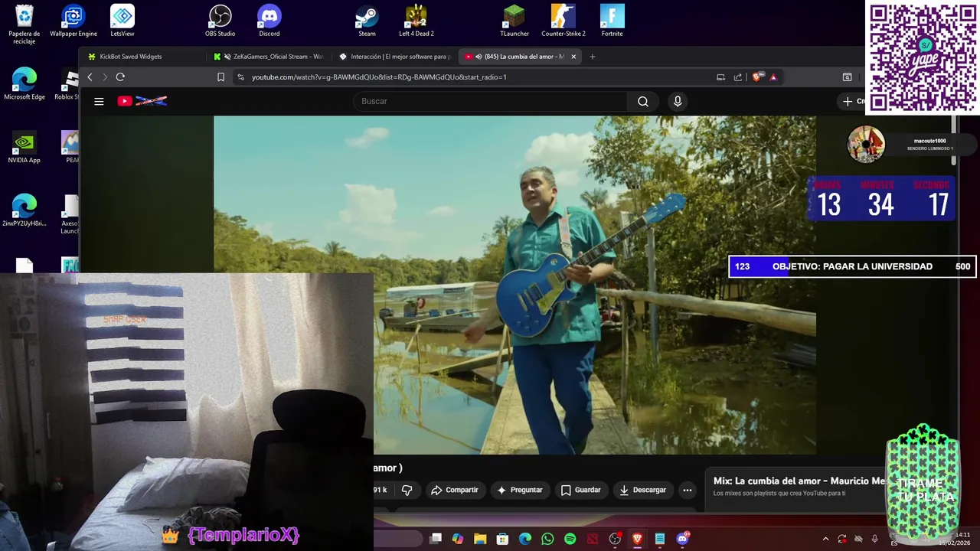Open the YouTube hamburger guide menu
The width and height of the screenshot is (980, 551).
click(99, 101)
